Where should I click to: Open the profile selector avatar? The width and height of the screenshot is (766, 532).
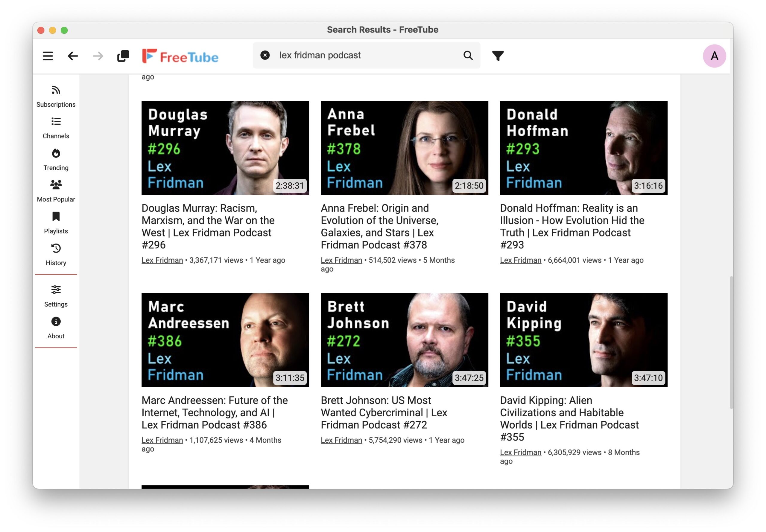715,56
